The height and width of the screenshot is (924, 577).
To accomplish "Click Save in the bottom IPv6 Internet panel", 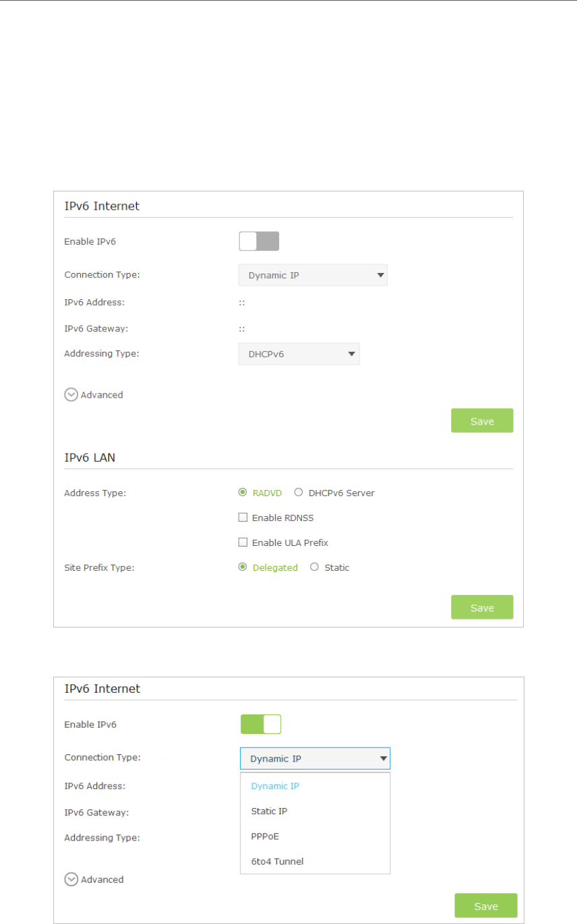I will (x=485, y=905).
